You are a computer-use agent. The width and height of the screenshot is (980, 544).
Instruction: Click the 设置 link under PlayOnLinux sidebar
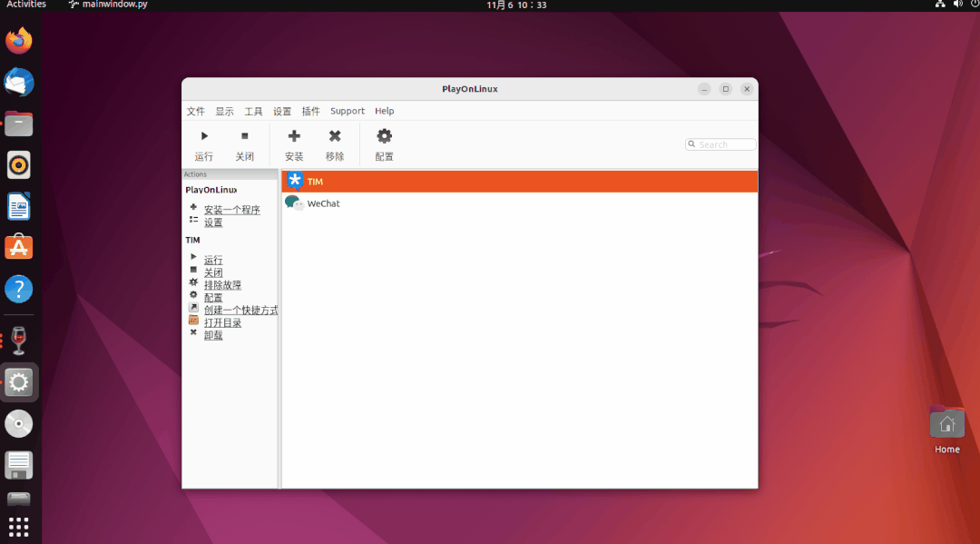pos(213,222)
